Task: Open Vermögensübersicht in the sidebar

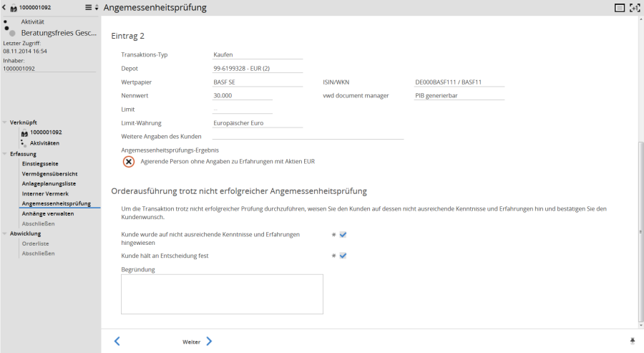Action: click(x=50, y=174)
